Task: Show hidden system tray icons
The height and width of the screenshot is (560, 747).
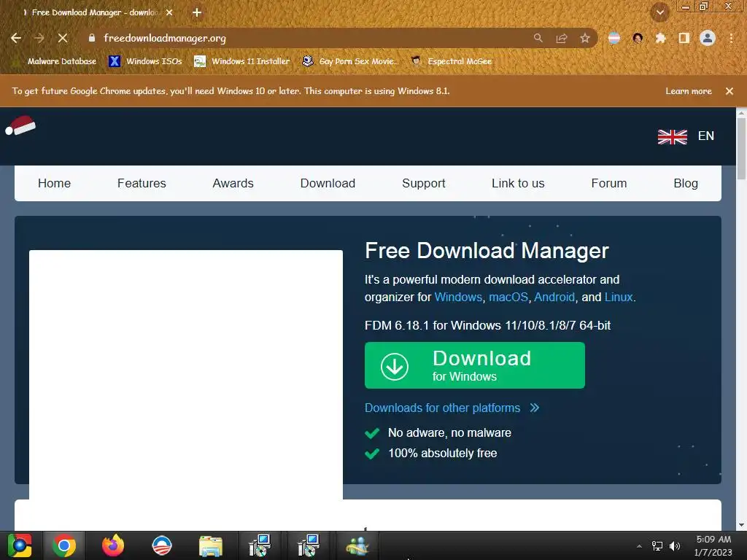Action: point(639,546)
